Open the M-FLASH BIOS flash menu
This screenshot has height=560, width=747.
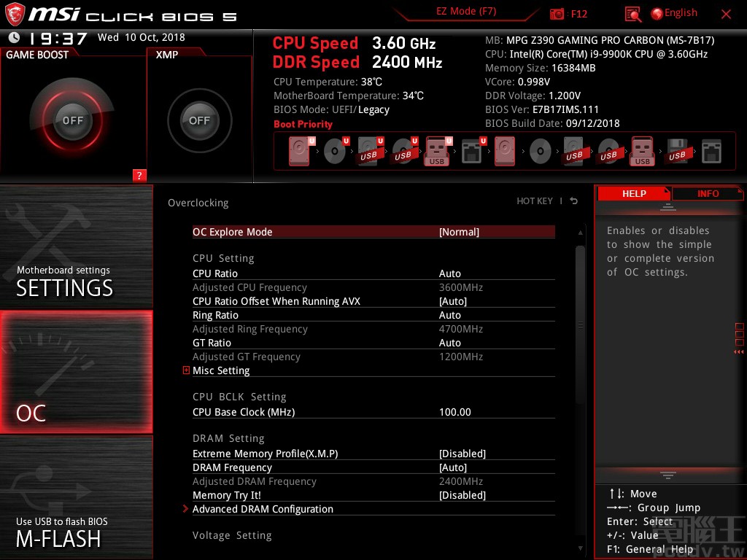(x=76, y=497)
